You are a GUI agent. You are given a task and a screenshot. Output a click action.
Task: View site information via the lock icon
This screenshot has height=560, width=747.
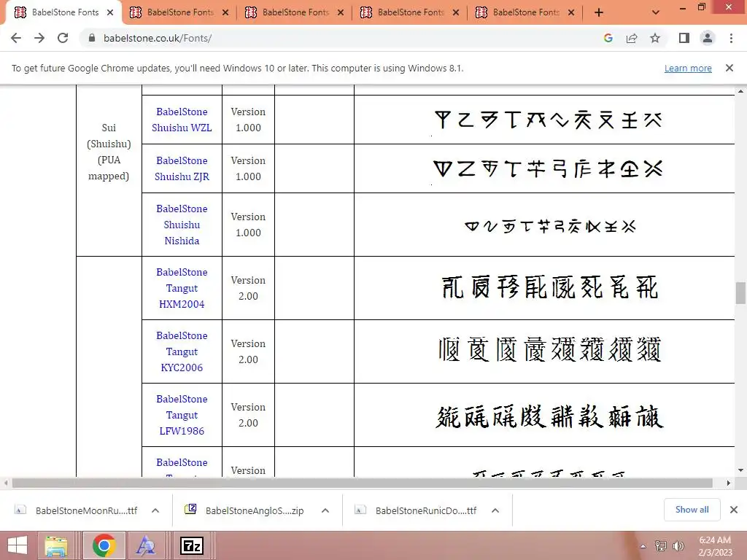click(x=92, y=38)
